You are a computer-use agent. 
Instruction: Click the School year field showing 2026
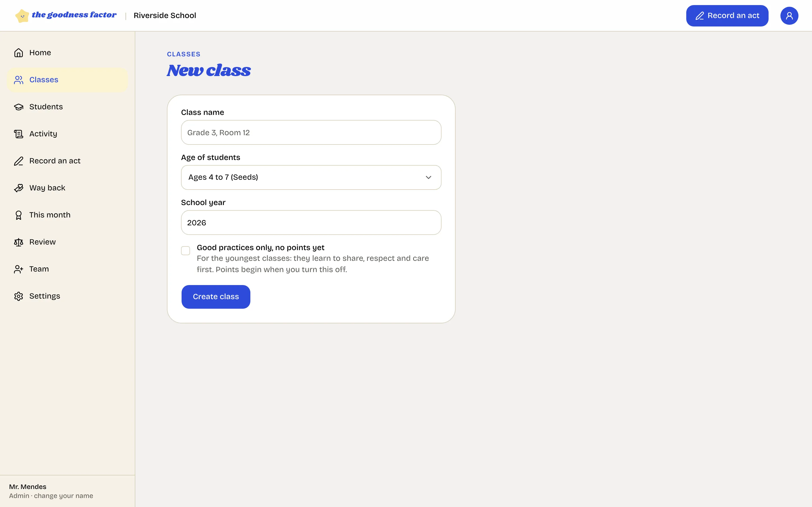click(x=311, y=223)
